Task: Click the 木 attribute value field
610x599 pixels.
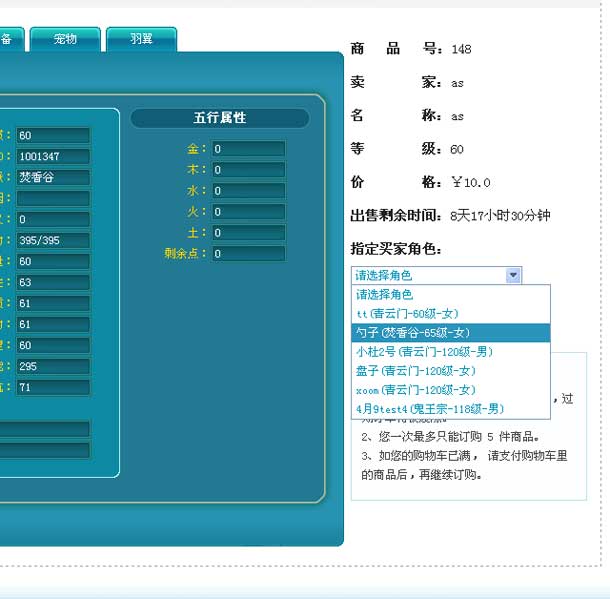Action: (247, 170)
